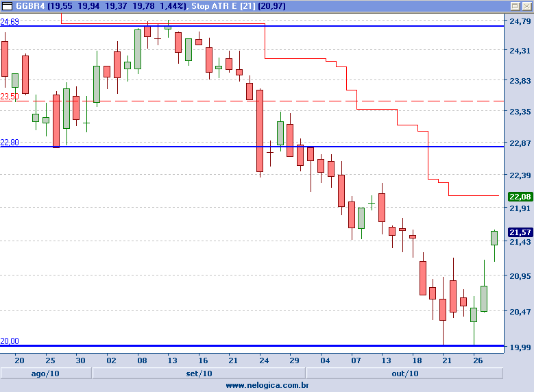Click the last green candle at far right
This screenshot has height=392, width=534.
[x=494, y=238]
